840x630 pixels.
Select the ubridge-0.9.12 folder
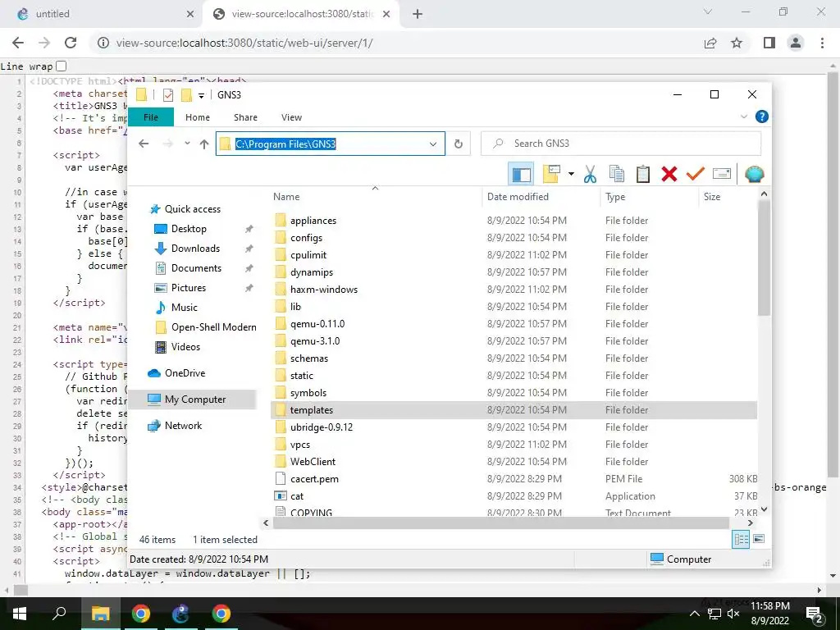pyautogui.click(x=322, y=427)
